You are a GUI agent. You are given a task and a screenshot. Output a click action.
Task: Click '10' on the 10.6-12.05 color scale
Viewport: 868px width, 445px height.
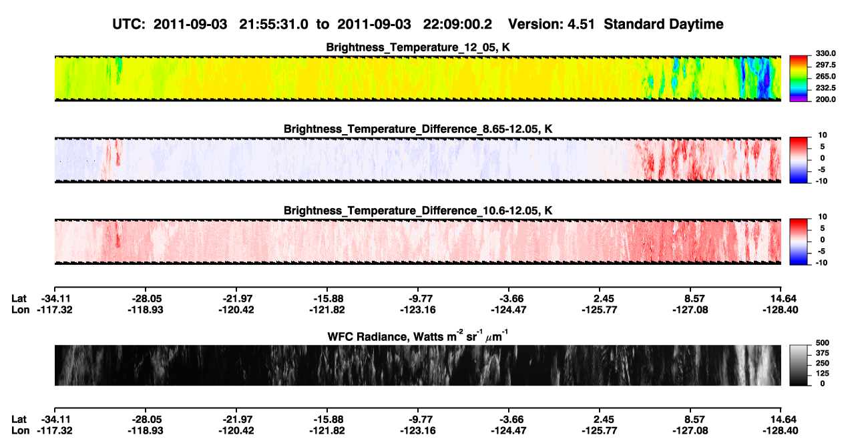823,217
